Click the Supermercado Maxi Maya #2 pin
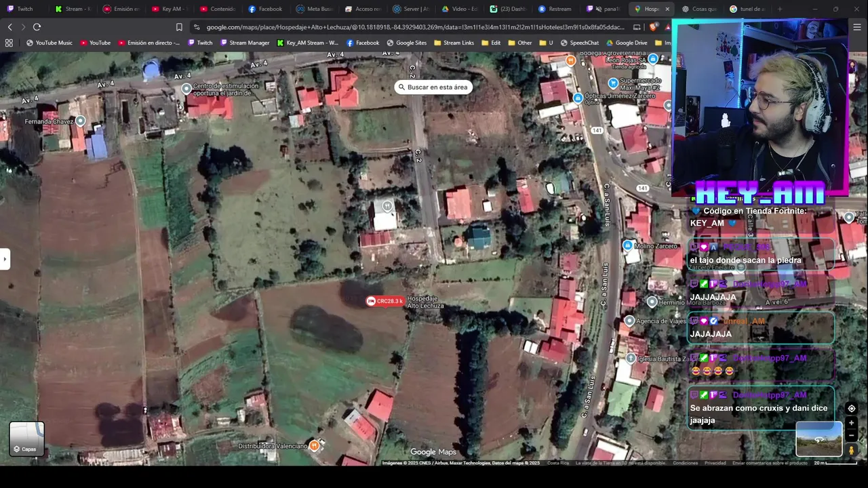The width and height of the screenshot is (868, 488). pos(613,83)
